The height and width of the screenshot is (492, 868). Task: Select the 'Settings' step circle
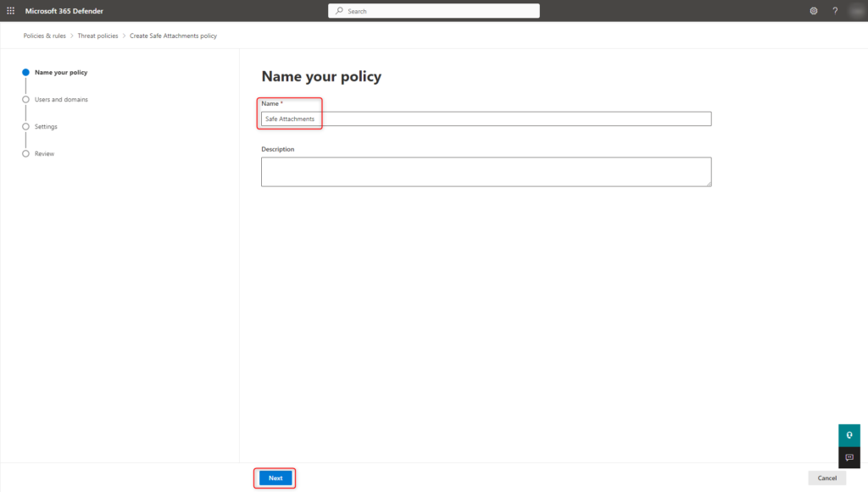click(x=25, y=126)
